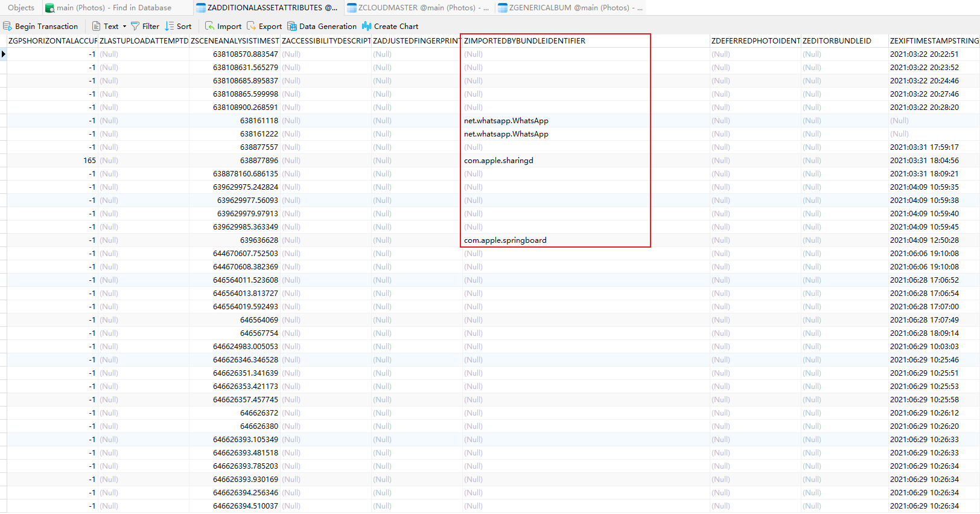This screenshot has width=980, height=514.
Task: Select the ZEDITORBUNDLEID column header
Action: (x=836, y=41)
